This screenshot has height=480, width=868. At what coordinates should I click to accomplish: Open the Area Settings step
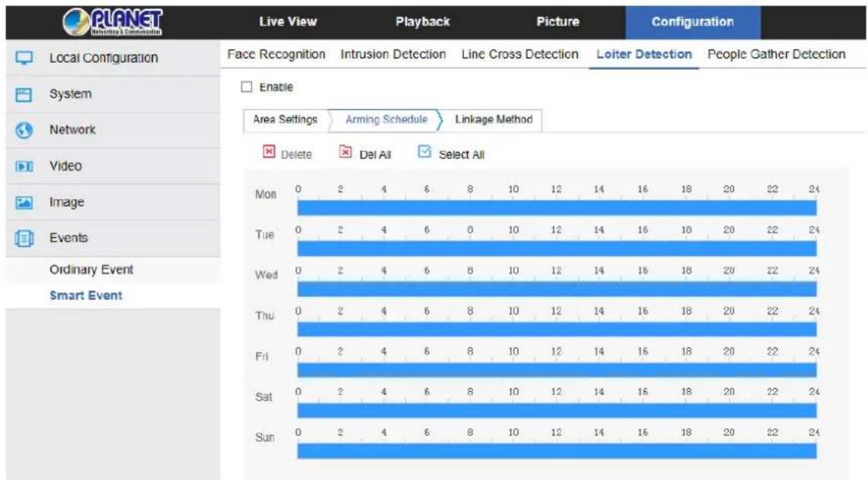coord(285,119)
